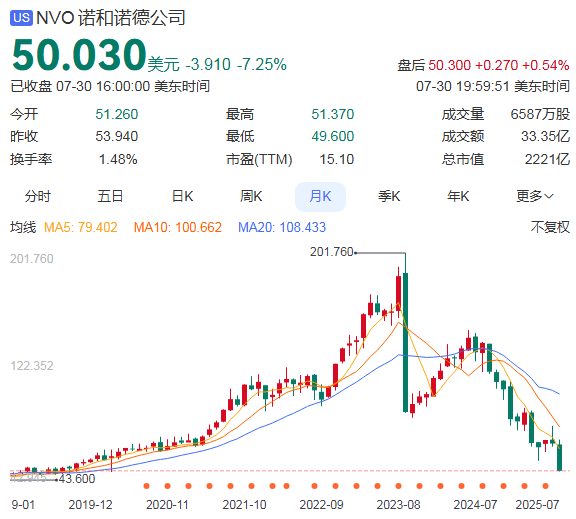Click the 市盈(TTM) value 15.10
This screenshot has width=576, height=519.
pos(336,159)
